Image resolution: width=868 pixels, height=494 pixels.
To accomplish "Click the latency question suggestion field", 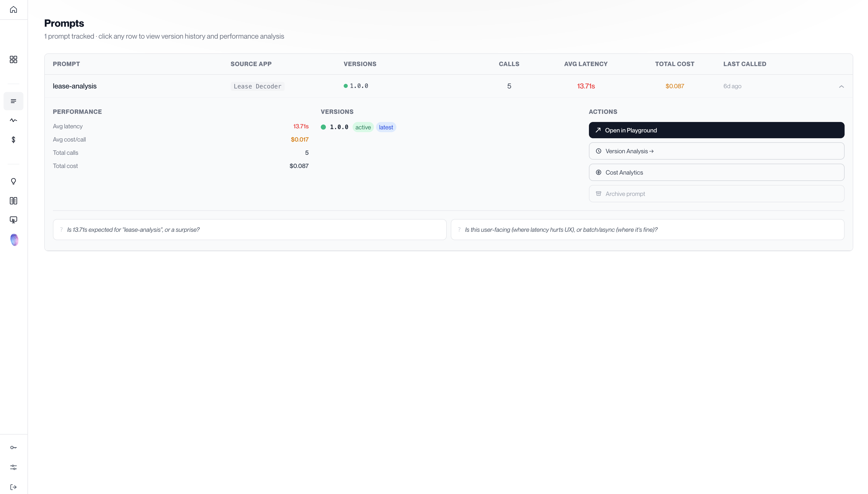I will 250,229.
